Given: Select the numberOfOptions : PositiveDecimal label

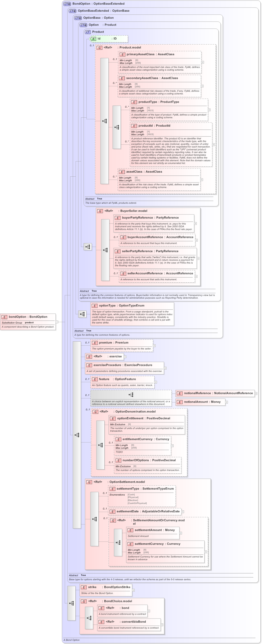Looking at the screenshot, I should [149, 460].
